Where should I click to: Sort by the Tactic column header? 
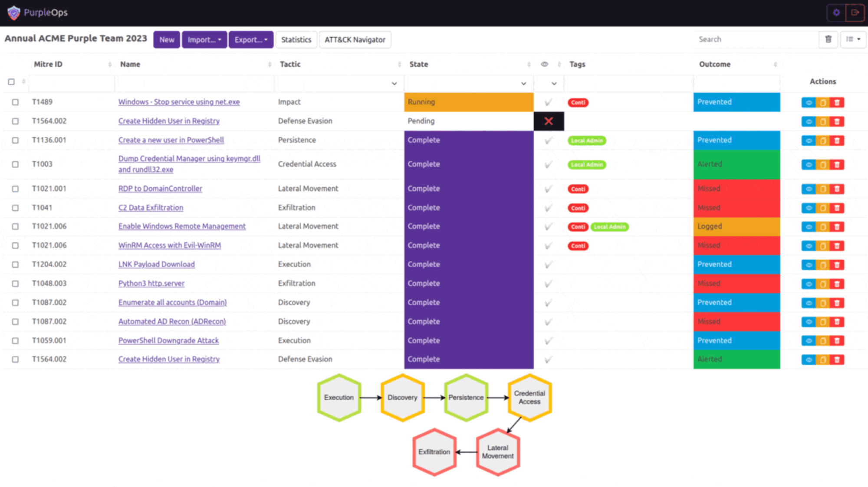(x=290, y=64)
